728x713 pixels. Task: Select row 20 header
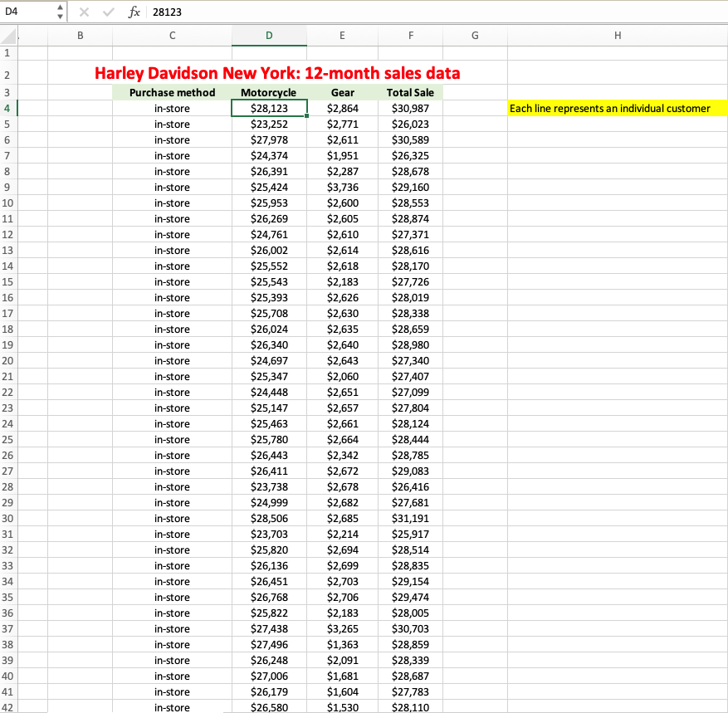(x=8, y=360)
